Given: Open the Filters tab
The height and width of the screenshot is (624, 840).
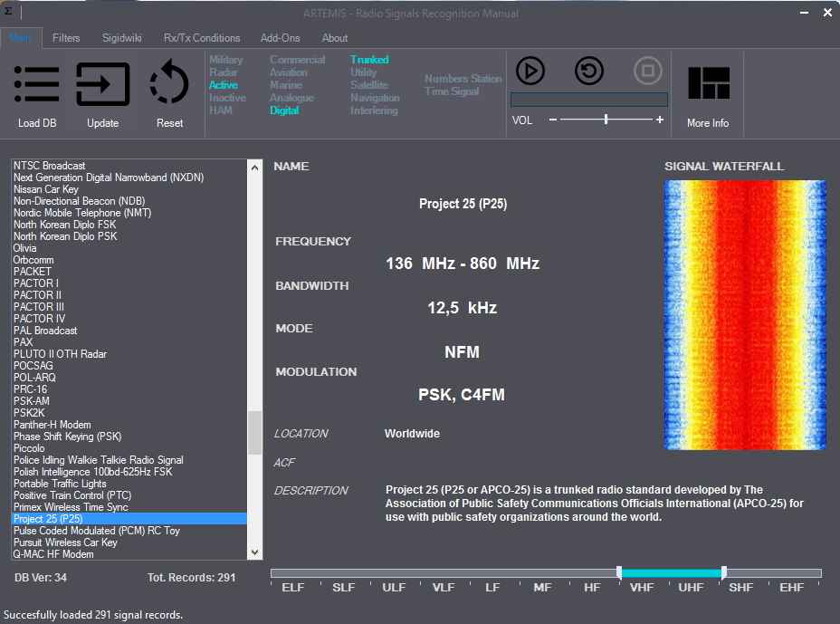Looking at the screenshot, I should pos(66,38).
